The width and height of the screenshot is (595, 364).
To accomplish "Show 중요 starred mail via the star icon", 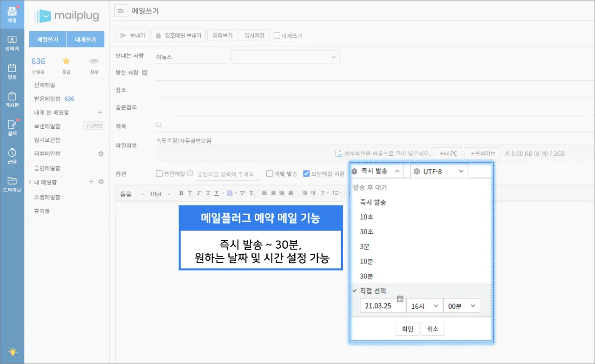I will [x=66, y=61].
